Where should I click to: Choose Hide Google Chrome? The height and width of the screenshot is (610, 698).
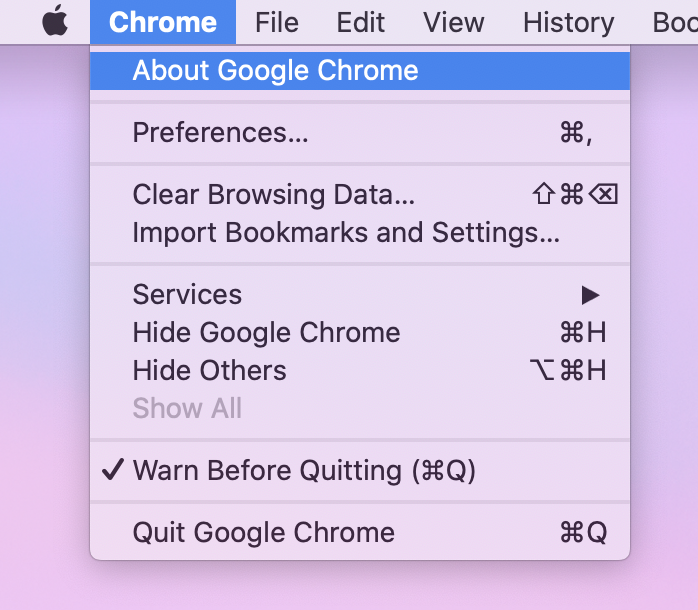(x=266, y=333)
